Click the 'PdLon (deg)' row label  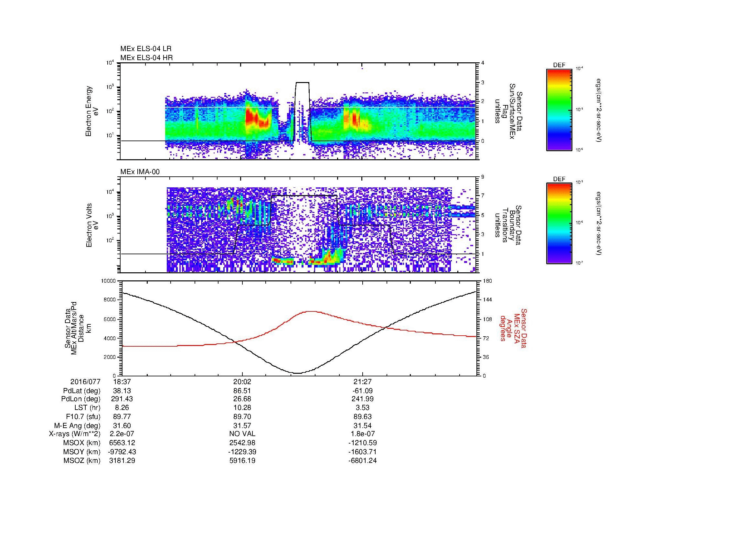pos(81,399)
